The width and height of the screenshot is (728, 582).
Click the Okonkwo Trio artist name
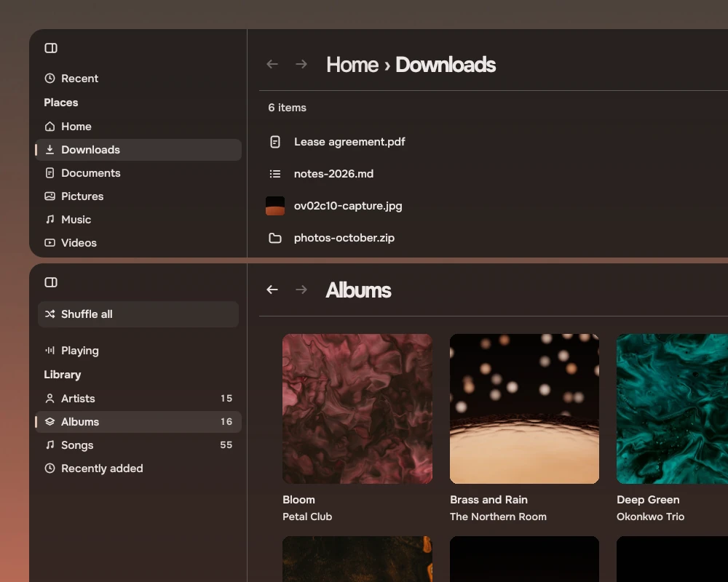pos(650,517)
